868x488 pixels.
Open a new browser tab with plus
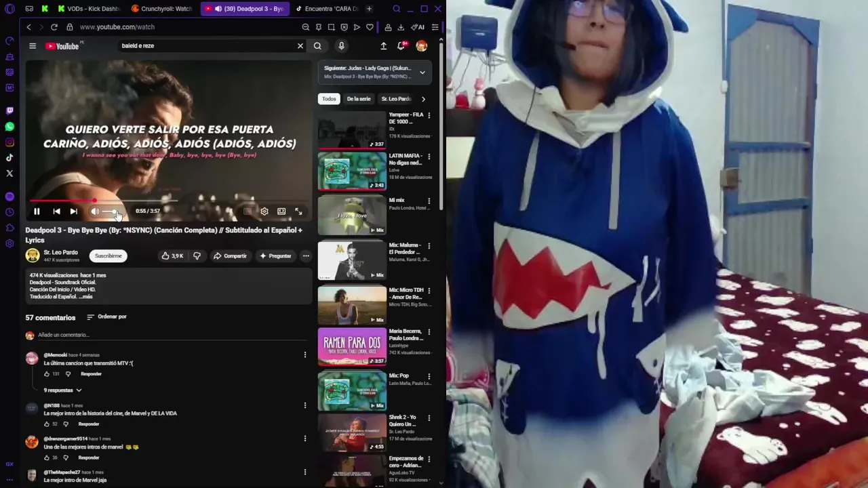tap(369, 9)
